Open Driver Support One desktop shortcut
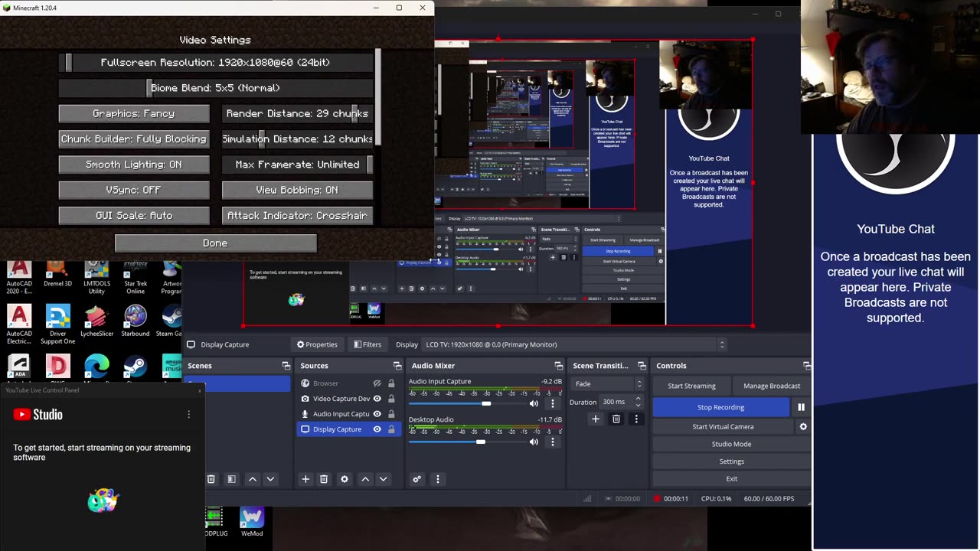980x551 pixels. [x=58, y=324]
